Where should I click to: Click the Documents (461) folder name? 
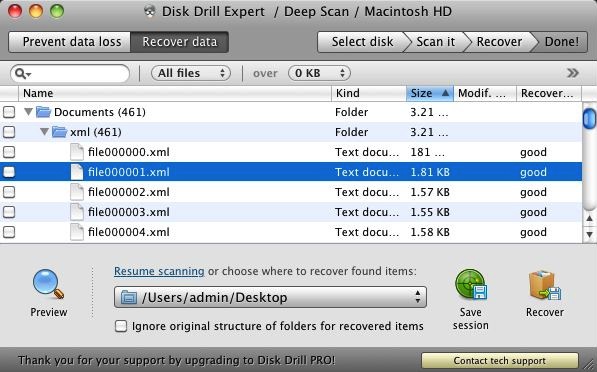point(100,112)
